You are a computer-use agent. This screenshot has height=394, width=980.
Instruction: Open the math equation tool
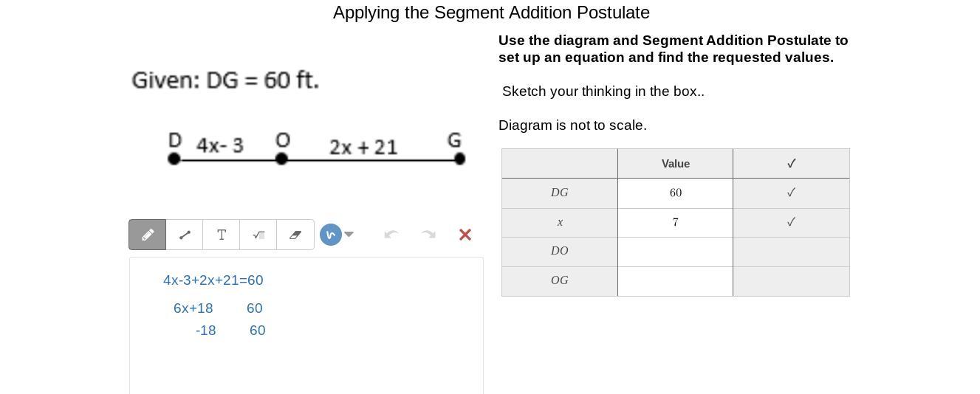(258, 235)
